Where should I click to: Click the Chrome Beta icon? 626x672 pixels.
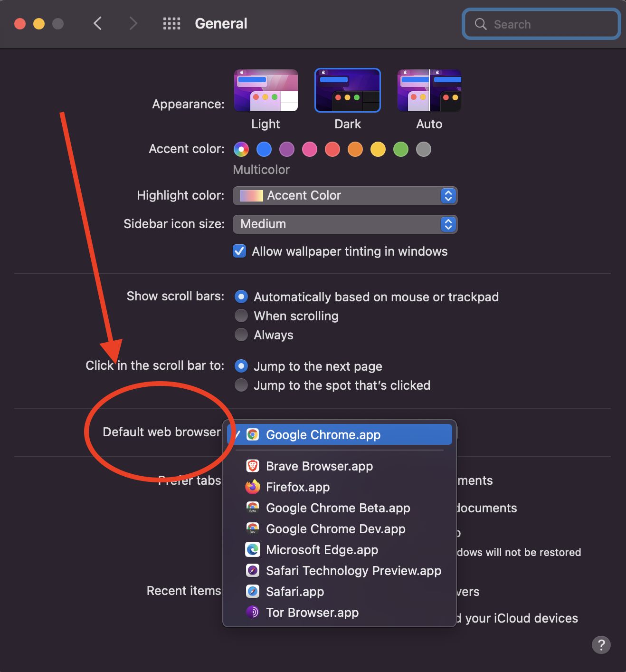pos(253,508)
